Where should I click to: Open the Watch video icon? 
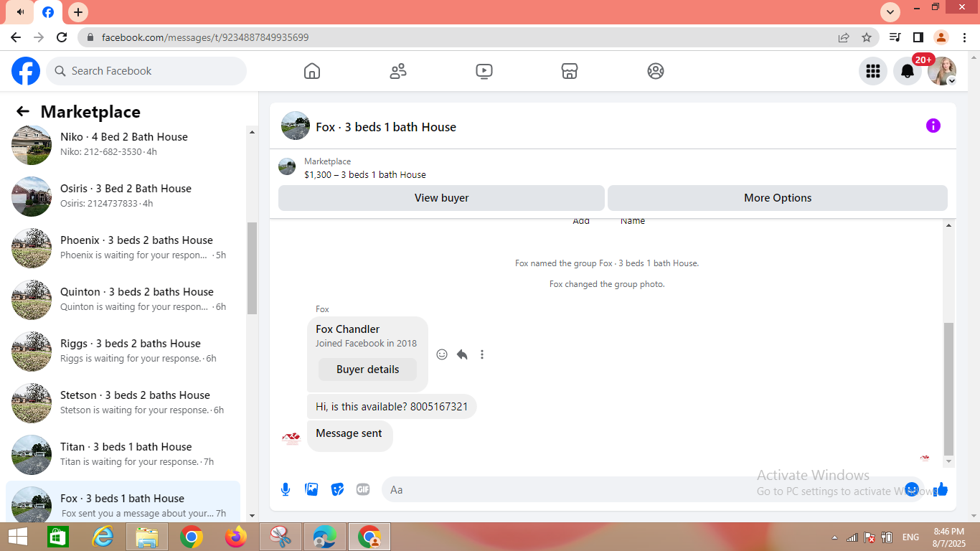pyautogui.click(x=484, y=71)
